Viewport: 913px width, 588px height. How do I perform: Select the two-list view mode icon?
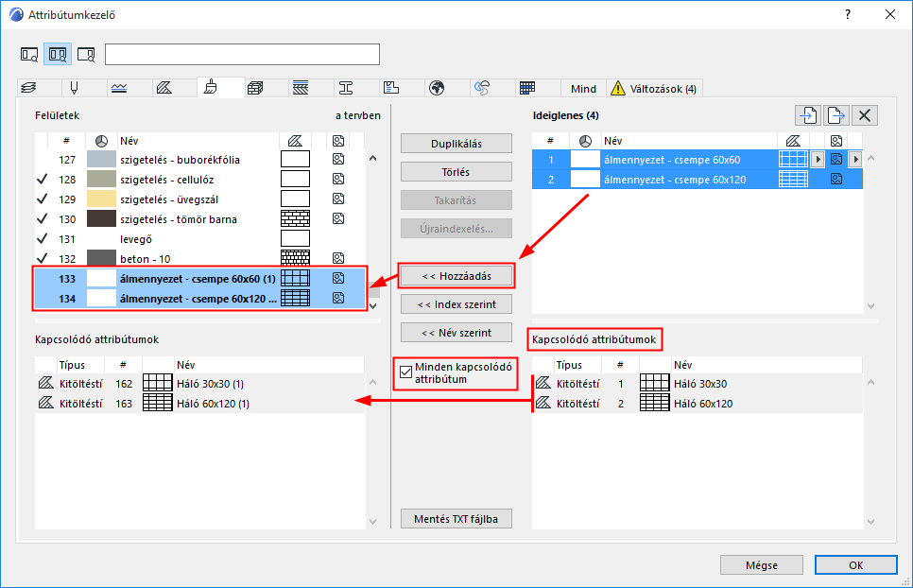click(58, 55)
